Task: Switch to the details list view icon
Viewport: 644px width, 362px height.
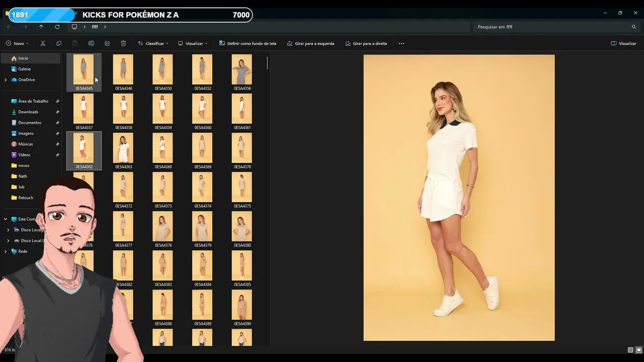Action: pyautogui.click(x=630, y=350)
